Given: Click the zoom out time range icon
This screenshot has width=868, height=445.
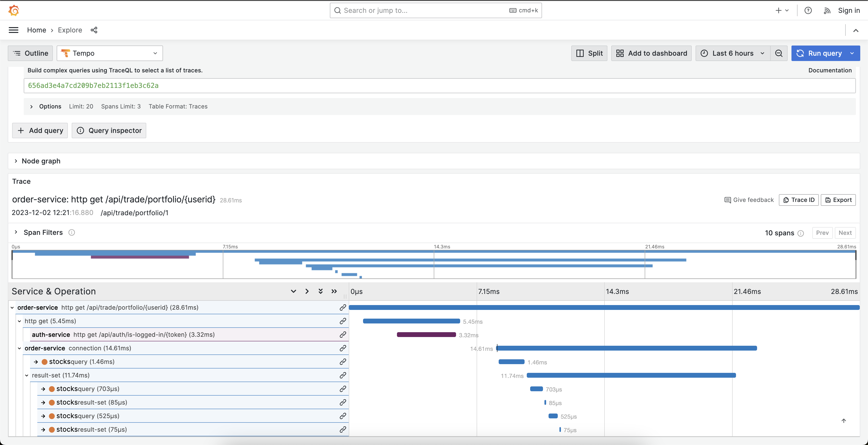Looking at the screenshot, I should (779, 53).
